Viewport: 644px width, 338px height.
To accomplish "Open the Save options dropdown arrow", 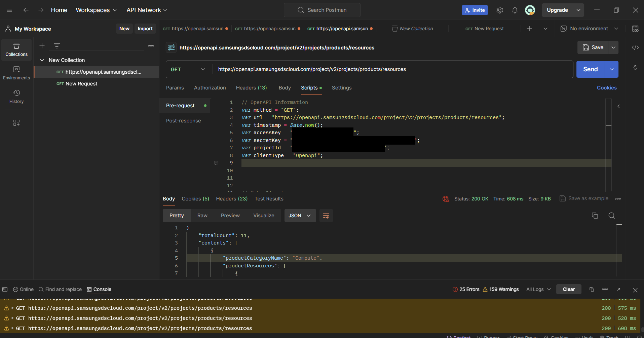I will pos(613,47).
